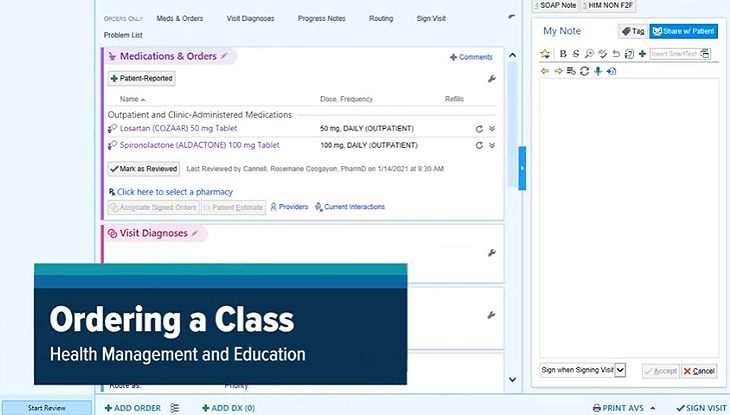
Task: Click the green refresh icon in note toolbar
Action: (584, 71)
